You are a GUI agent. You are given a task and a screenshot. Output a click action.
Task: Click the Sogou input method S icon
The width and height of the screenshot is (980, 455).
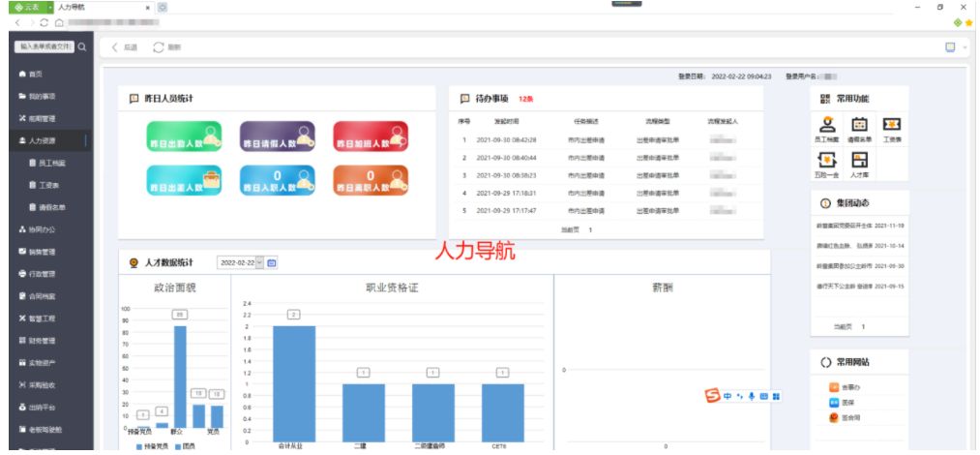712,396
